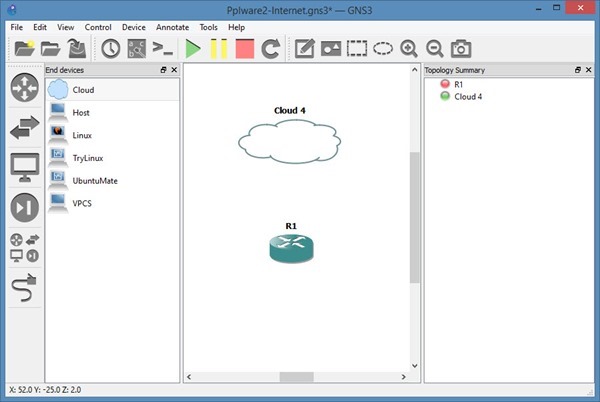Screen dimensions: 600x402
Task: Open the Annotate menu
Action: pos(172,27)
